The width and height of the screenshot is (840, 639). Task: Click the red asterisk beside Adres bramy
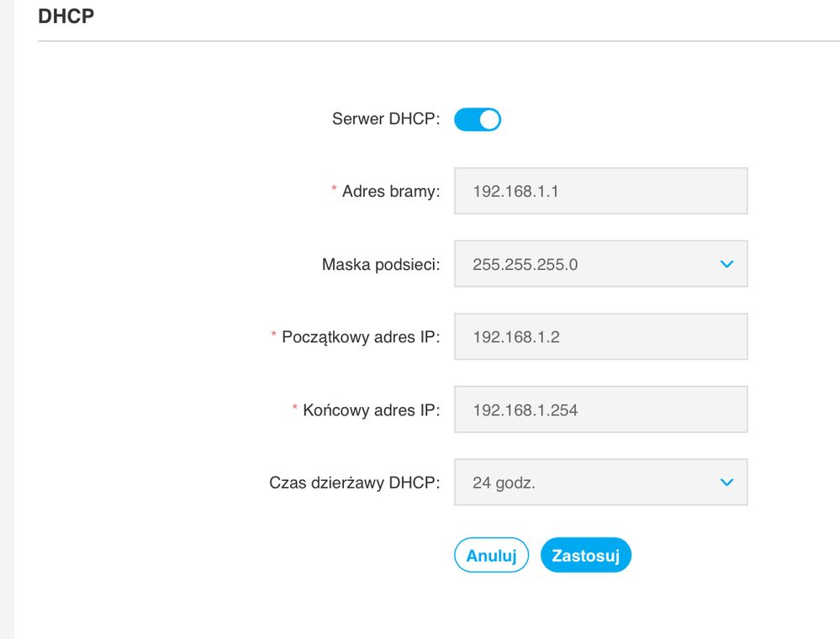click(335, 190)
